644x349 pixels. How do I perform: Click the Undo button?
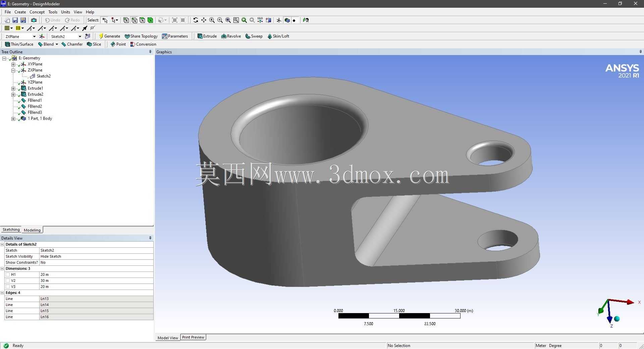click(53, 20)
